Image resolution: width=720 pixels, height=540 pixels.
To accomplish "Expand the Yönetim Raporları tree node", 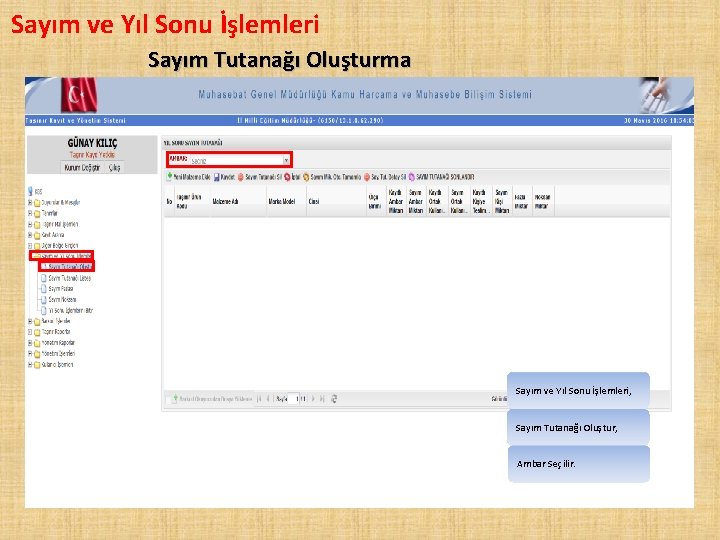I will 30,343.
